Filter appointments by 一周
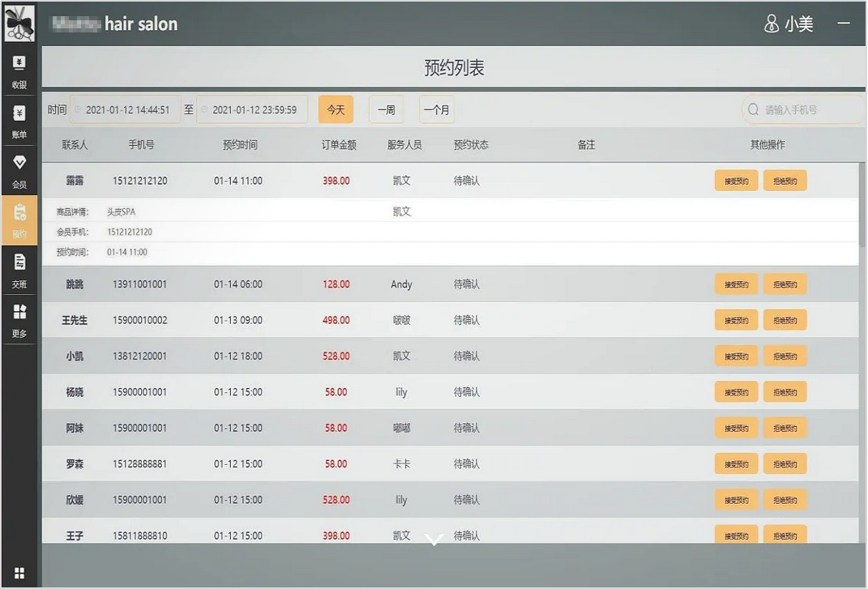This screenshot has height=589, width=868. (x=386, y=110)
